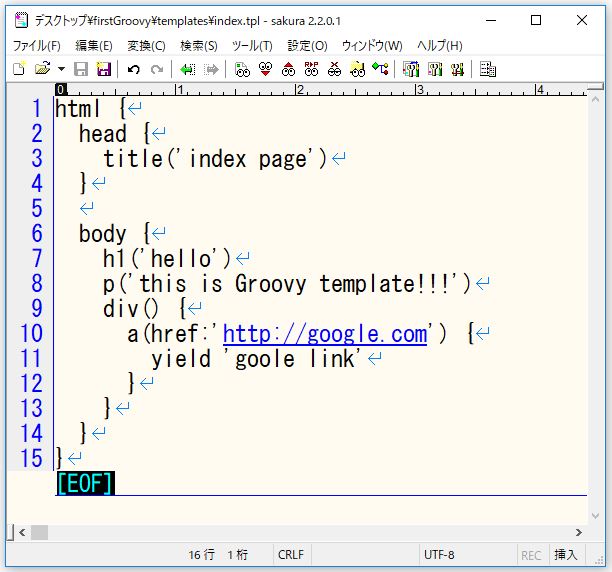Open a file using folder icon
612x572 pixels.
42,69
